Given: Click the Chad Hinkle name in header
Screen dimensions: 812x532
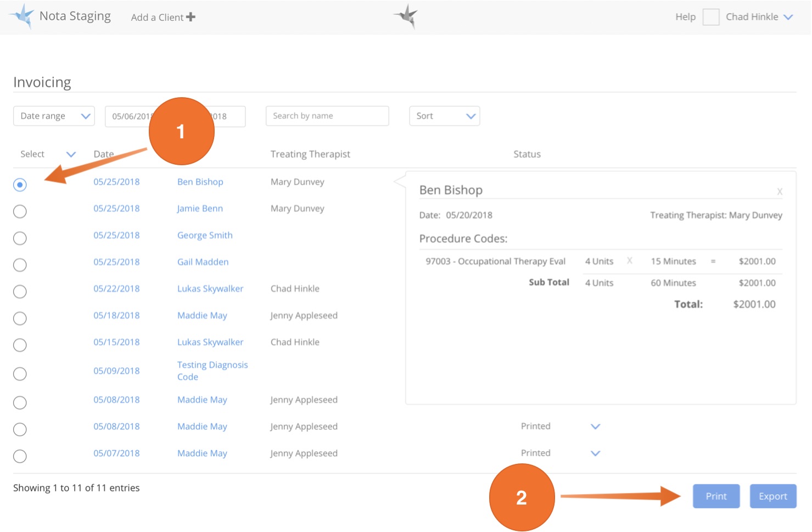Looking at the screenshot, I should (x=752, y=17).
